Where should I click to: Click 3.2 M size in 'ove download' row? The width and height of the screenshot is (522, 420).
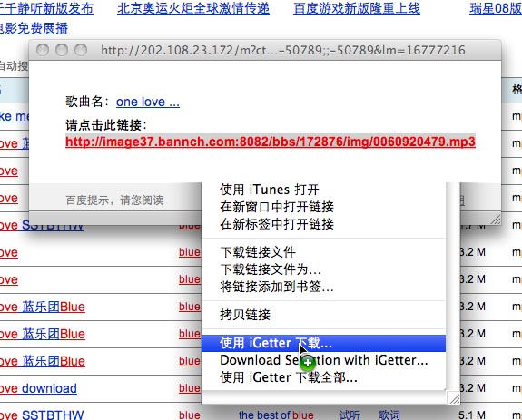click(472, 388)
